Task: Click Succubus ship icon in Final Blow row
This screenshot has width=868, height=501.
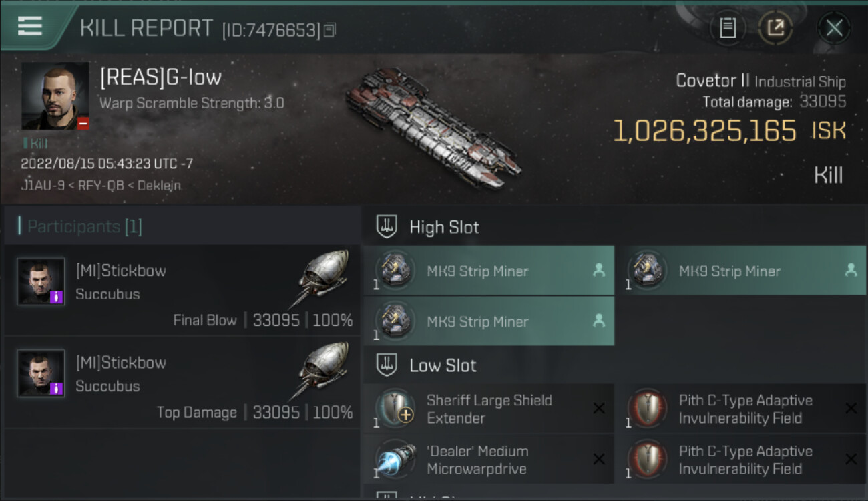Action: click(x=324, y=279)
